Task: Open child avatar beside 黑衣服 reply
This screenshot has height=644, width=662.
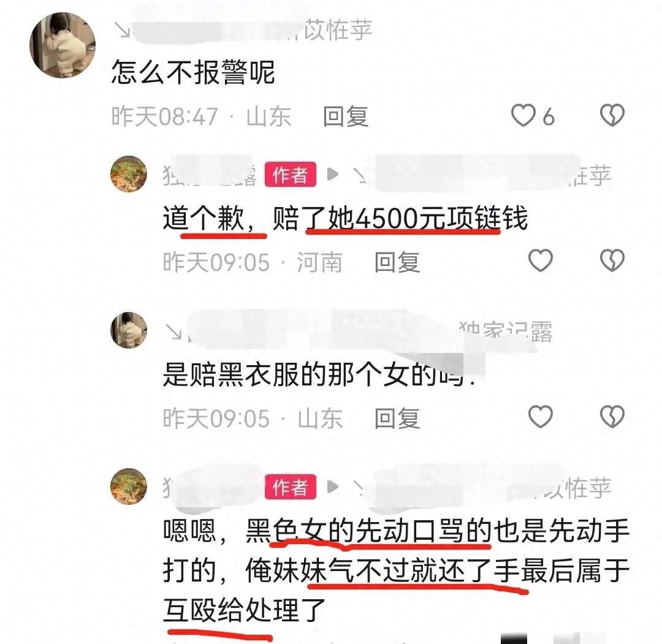Action: [x=129, y=330]
